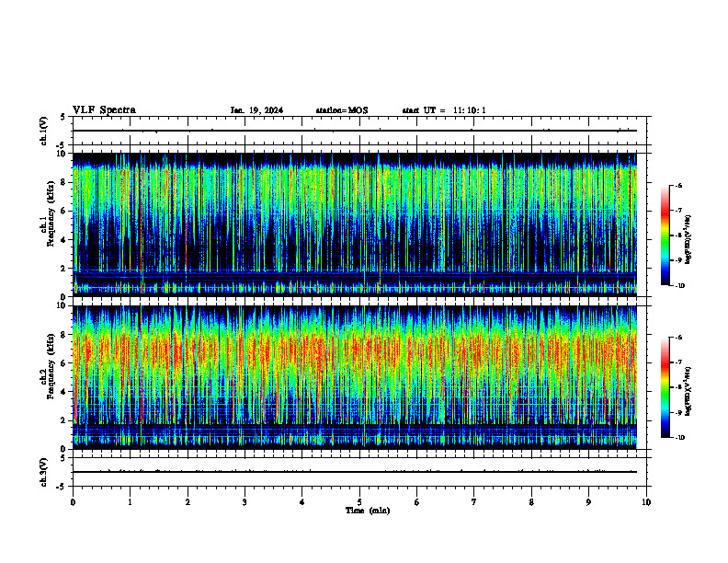
Task: Click the "-9" label on ch.2 color bar
Action: (x=678, y=412)
